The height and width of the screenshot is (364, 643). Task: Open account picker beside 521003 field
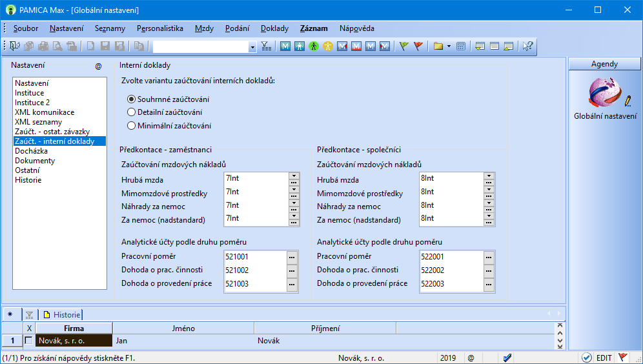[292, 284]
